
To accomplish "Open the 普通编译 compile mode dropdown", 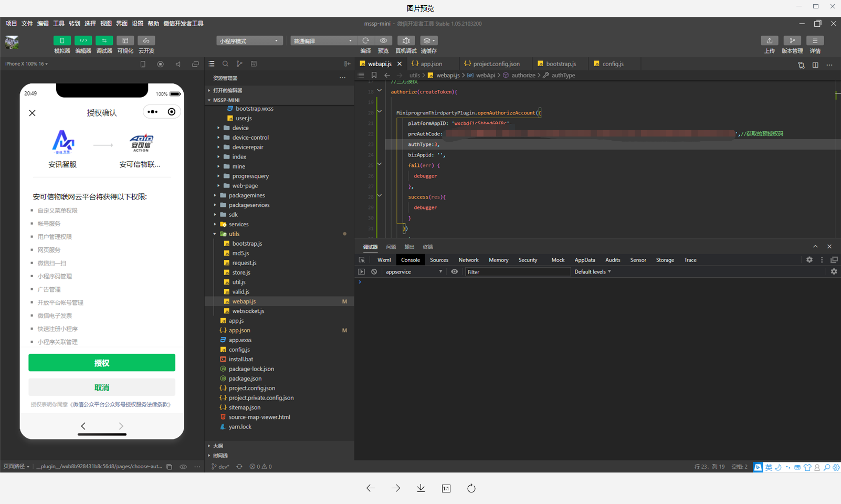I will point(323,40).
